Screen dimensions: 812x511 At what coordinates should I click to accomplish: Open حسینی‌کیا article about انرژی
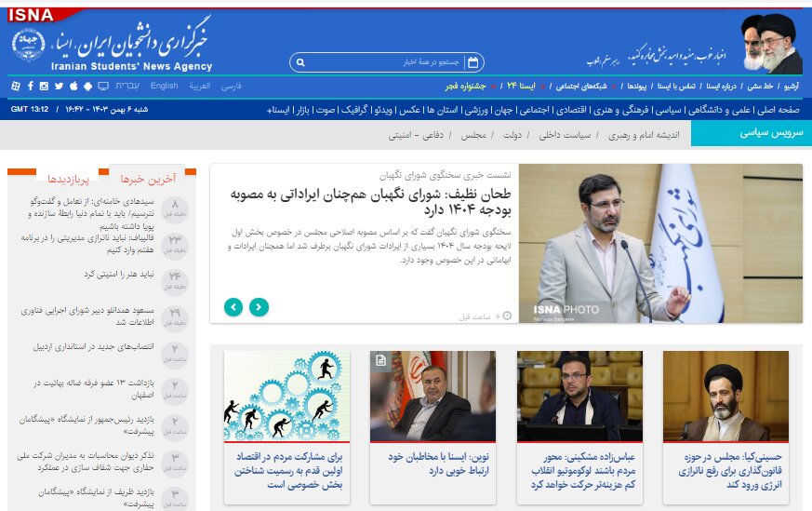[729, 471]
